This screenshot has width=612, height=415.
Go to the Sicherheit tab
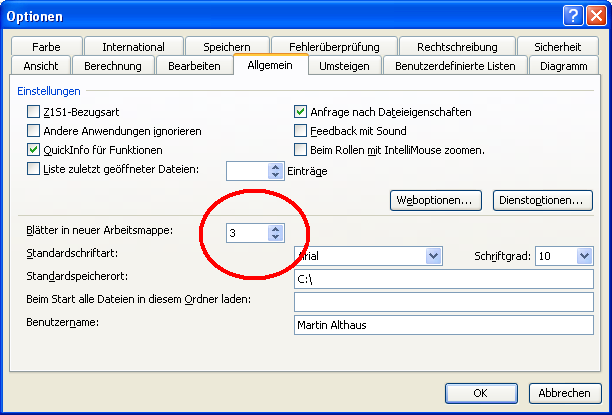point(557,46)
